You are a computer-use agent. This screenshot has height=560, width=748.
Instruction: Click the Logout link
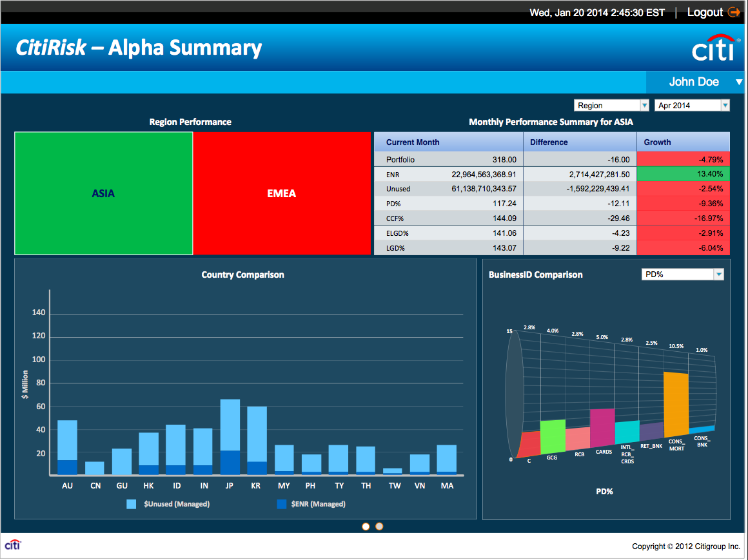705,12
